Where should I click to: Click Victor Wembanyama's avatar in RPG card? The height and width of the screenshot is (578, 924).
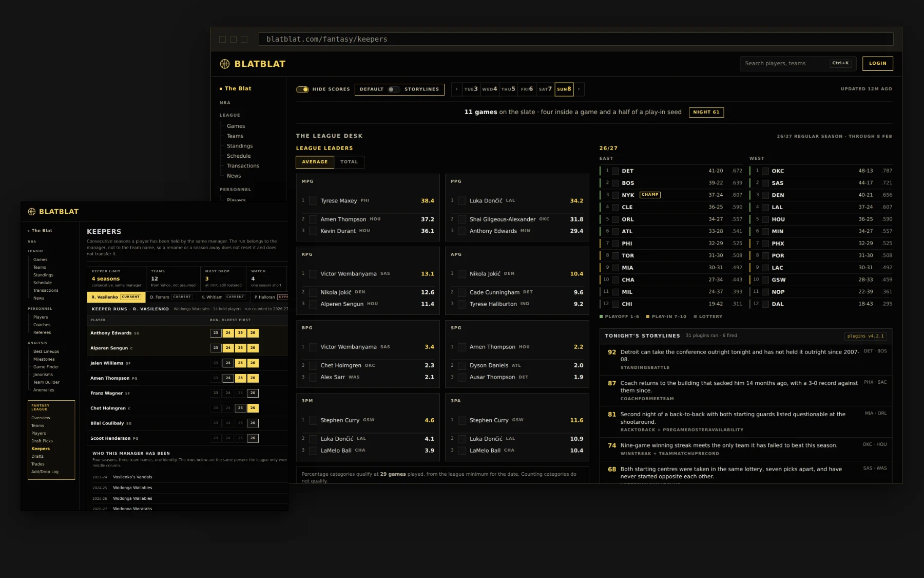pyautogui.click(x=313, y=274)
